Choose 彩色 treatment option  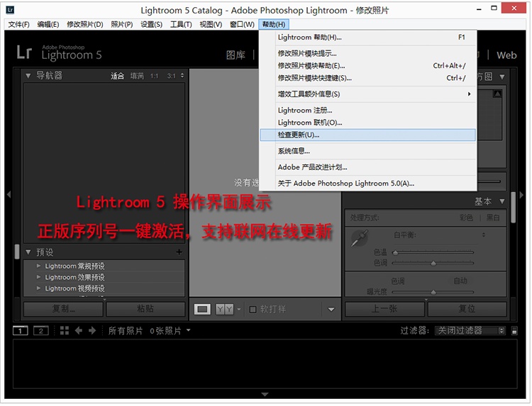pos(466,218)
